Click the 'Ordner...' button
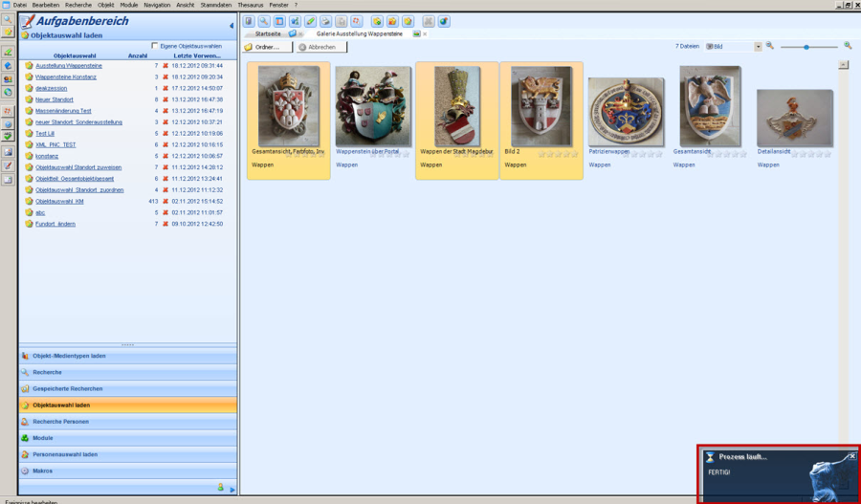This screenshot has width=861, height=504. [268, 47]
